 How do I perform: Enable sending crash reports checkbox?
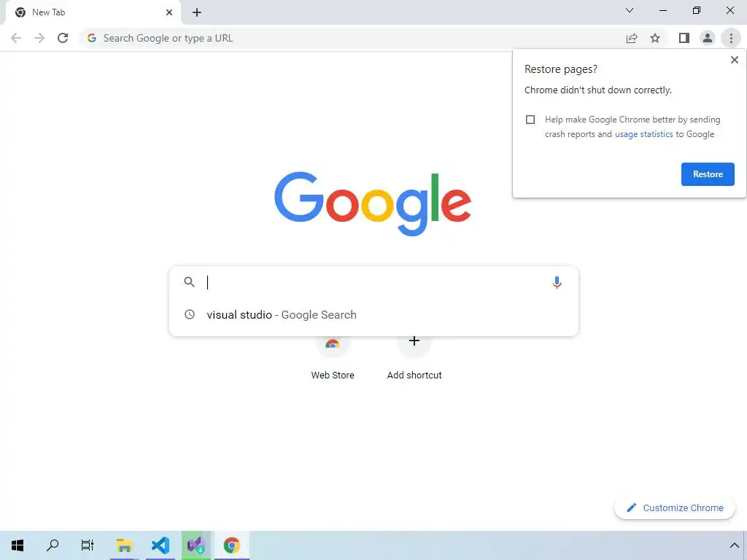[x=530, y=120]
